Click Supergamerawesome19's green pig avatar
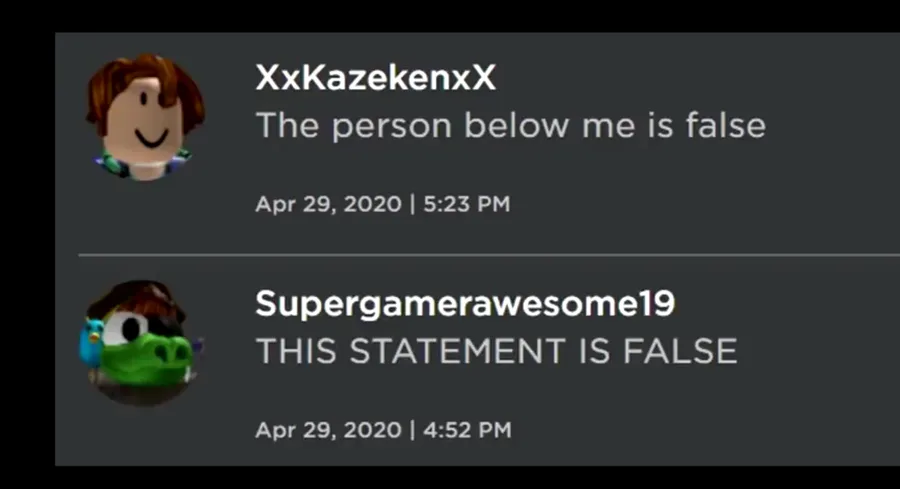The width and height of the screenshot is (900, 489). pos(140,340)
